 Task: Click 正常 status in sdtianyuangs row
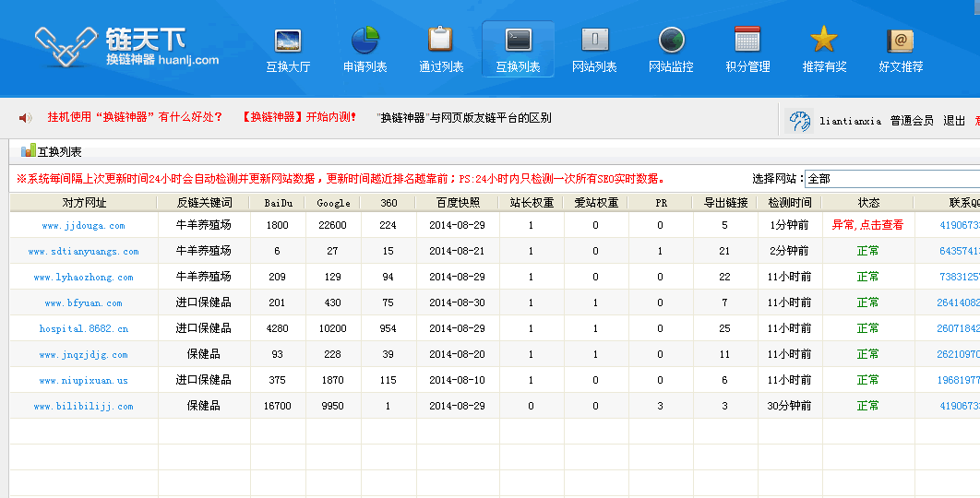click(867, 251)
